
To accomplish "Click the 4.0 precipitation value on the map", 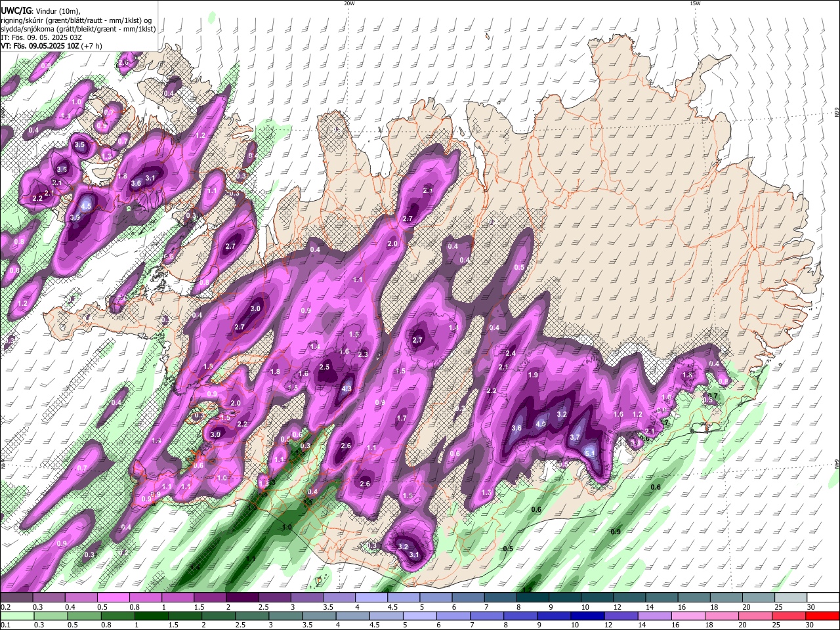I will pos(541,424).
